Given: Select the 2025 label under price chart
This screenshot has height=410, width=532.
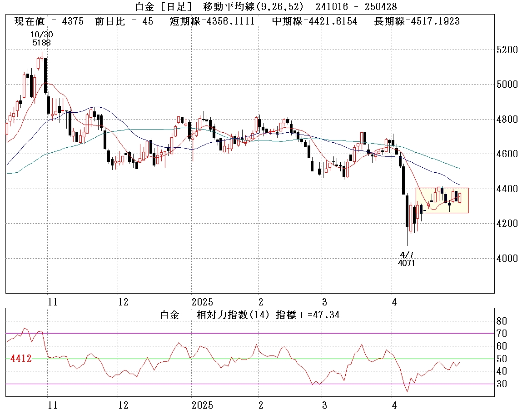Looking at the screenshot, I should tap(202, 302).
